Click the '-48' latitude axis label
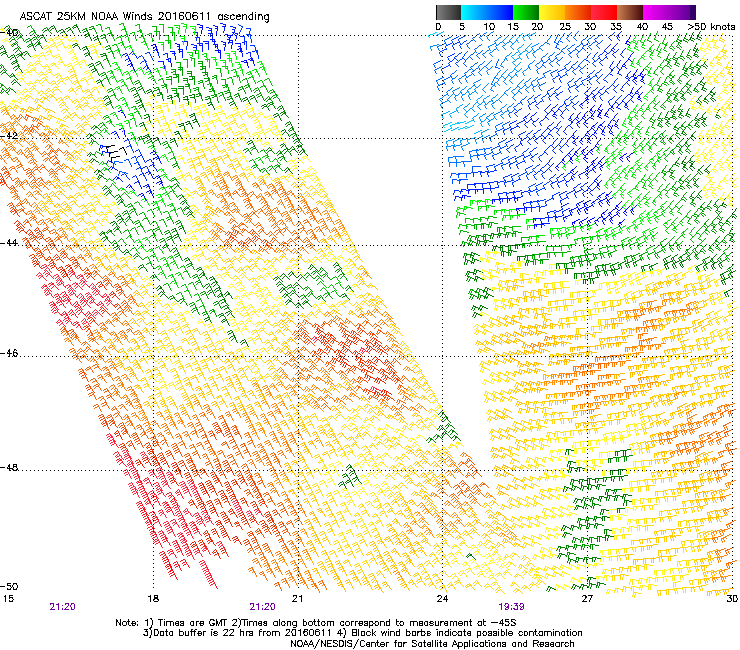The height and width of the screenshot is (650, 740). (9, 467)
